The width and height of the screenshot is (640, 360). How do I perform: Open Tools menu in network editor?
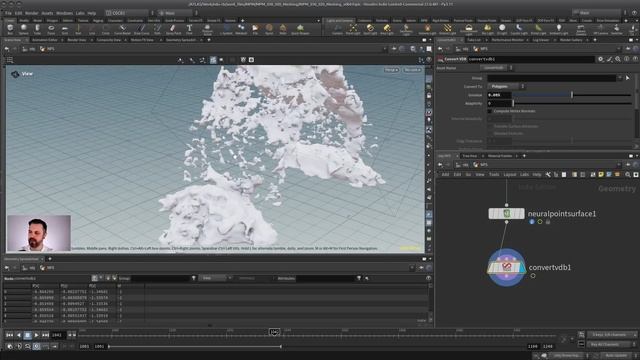(494, 174)
